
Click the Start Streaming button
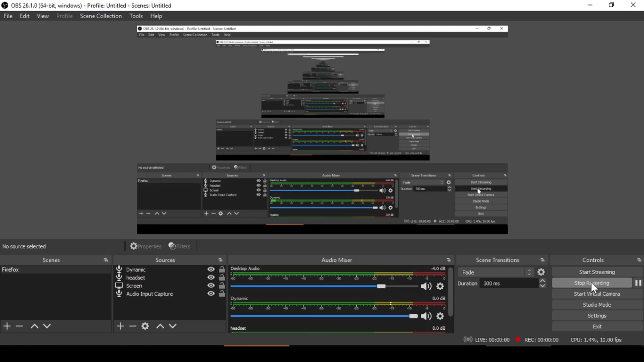pyautogui.click(x=597, y=272)
